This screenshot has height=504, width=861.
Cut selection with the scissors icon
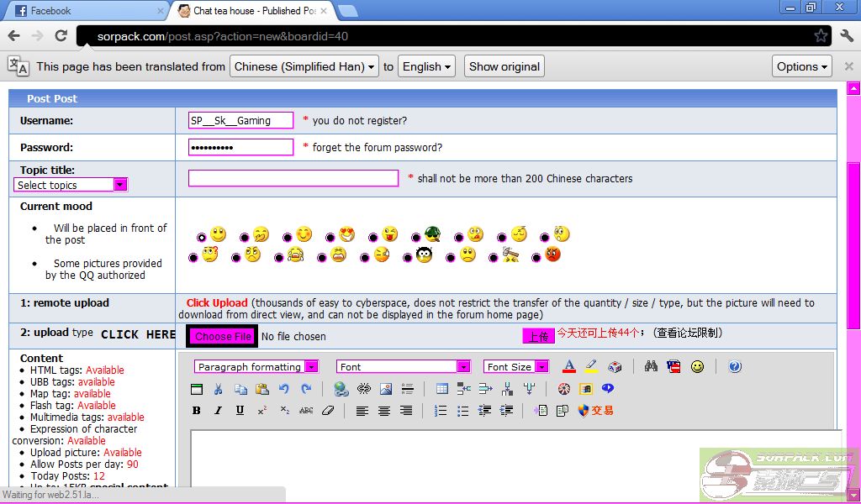coord(219,389)
